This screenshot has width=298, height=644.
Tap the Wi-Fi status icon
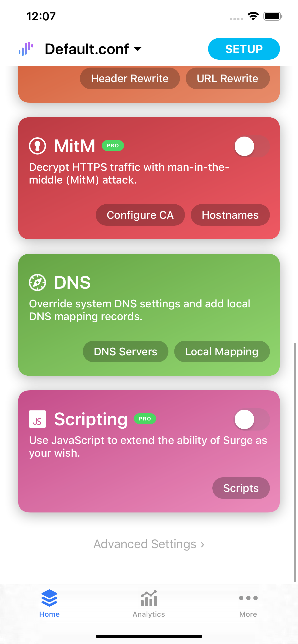coord(253,16)
